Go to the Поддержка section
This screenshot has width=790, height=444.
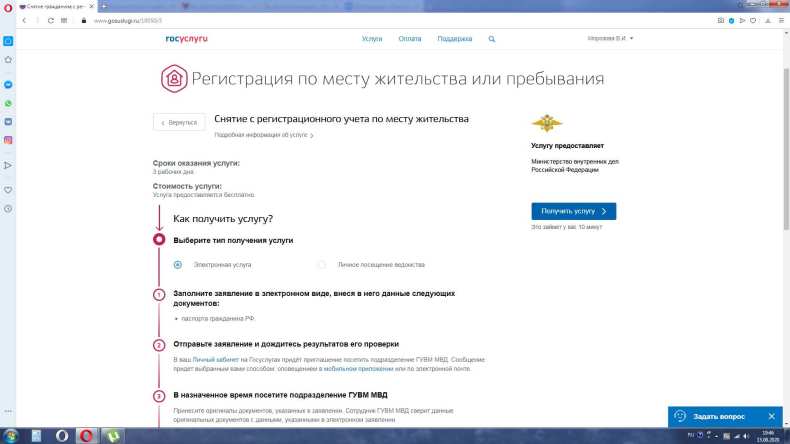pos(454,39)
